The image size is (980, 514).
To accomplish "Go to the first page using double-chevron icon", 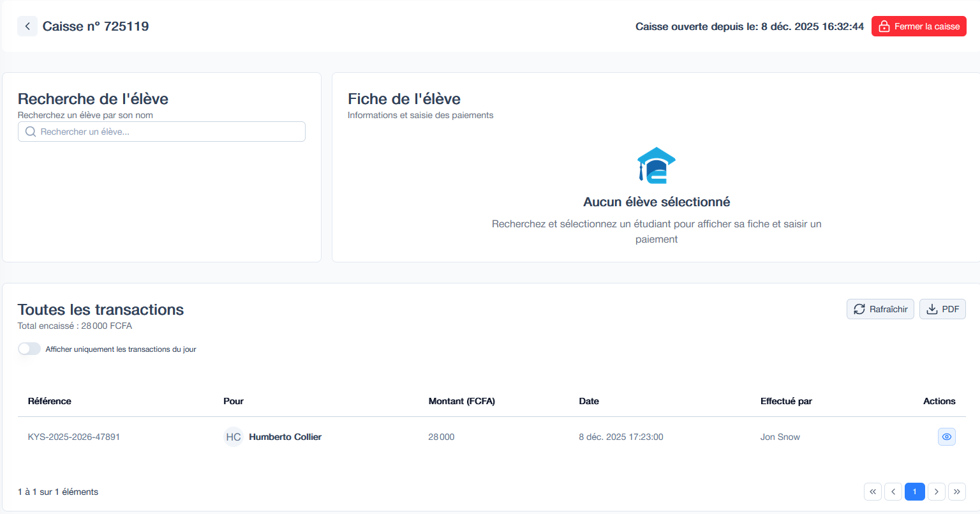I will point(873,492).
